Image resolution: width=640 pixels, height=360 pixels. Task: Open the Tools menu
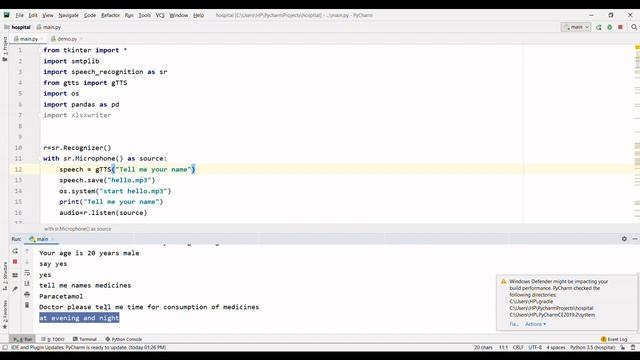pyautogui.click(x=144, y=15)
